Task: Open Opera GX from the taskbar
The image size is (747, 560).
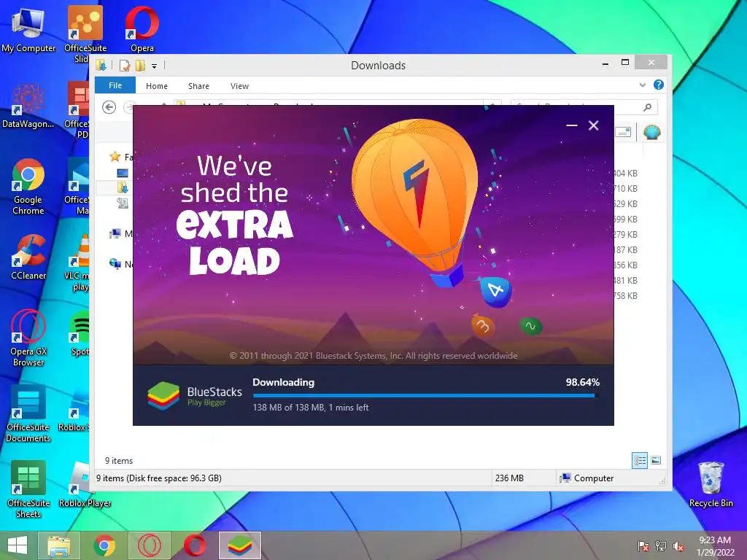Action: click(x=150, y=545)
